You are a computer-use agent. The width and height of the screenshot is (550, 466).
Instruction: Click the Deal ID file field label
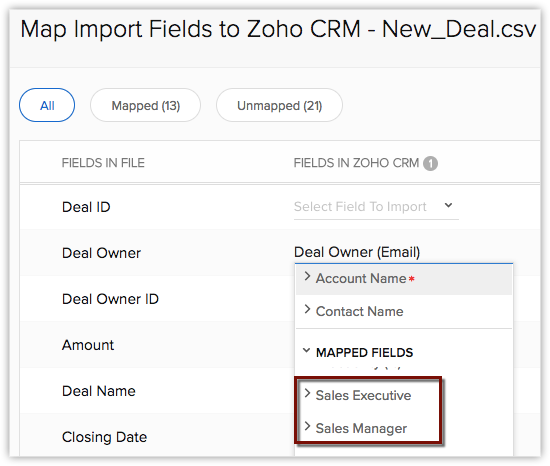point(86,207)
